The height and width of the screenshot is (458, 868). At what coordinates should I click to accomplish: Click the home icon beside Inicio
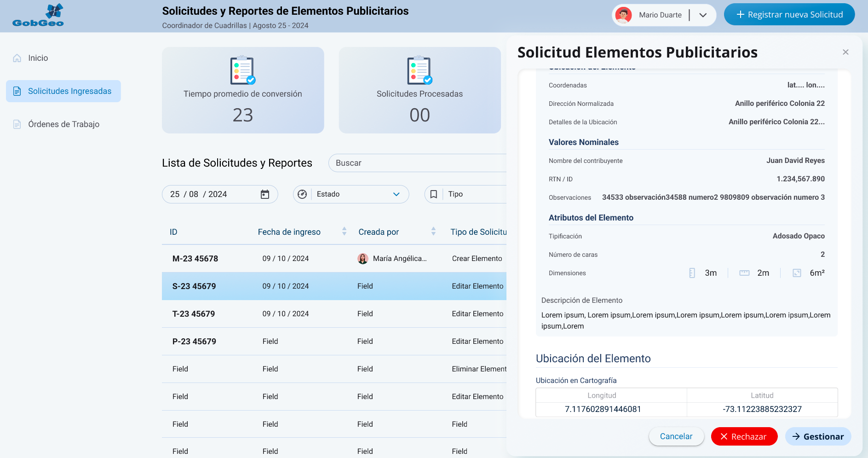click(x=17, y=58)
